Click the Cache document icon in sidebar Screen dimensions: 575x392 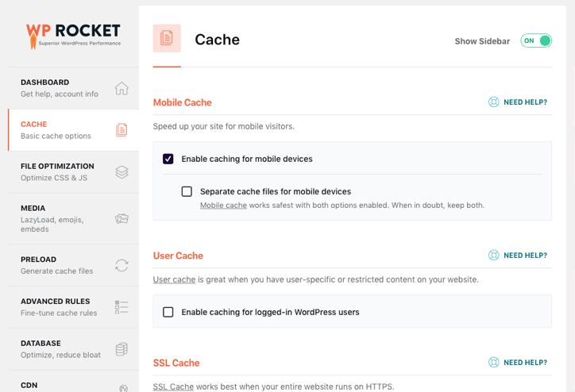[122, 130]
